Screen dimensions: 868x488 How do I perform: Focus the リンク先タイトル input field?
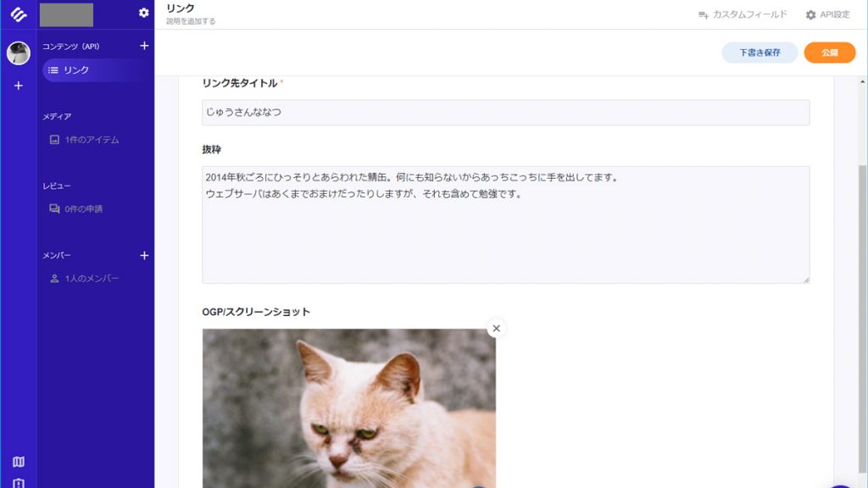505,113
